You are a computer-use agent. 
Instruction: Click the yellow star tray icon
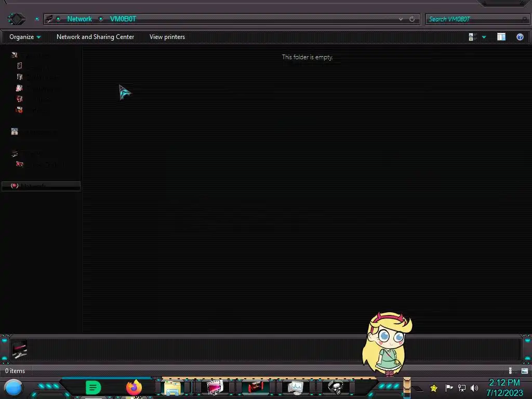(x=434, y=388)
